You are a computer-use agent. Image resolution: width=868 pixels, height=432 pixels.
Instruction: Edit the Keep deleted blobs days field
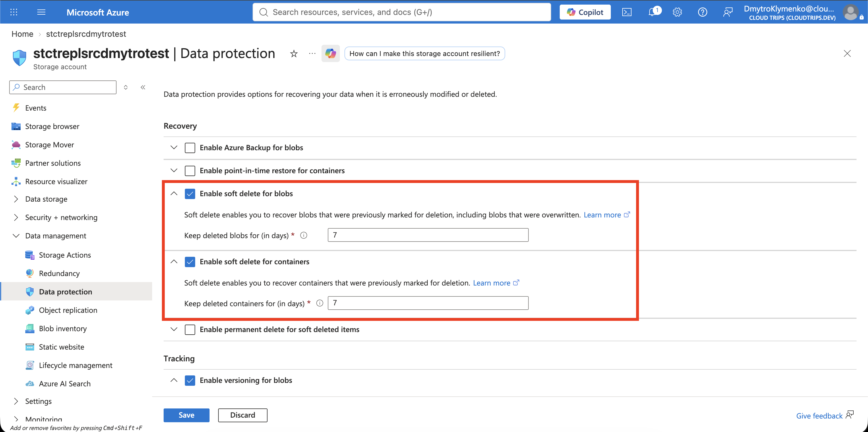[428, 235]
